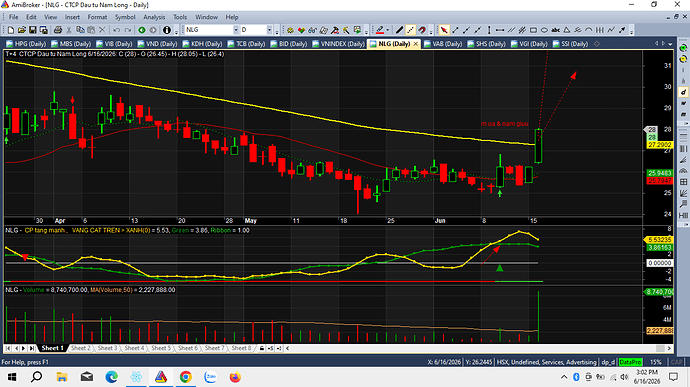Open the Window menu
Screen dimensions: 690x387
206,17
